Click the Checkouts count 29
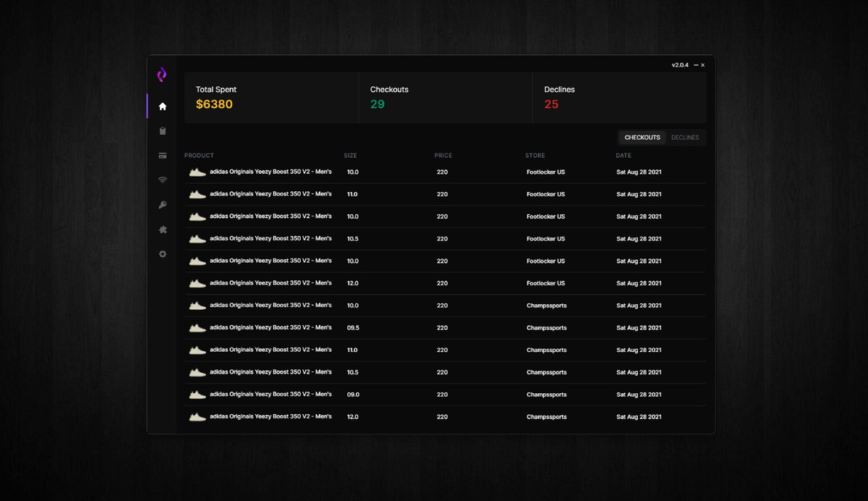The image size is (868, 501). coord(378,104)
